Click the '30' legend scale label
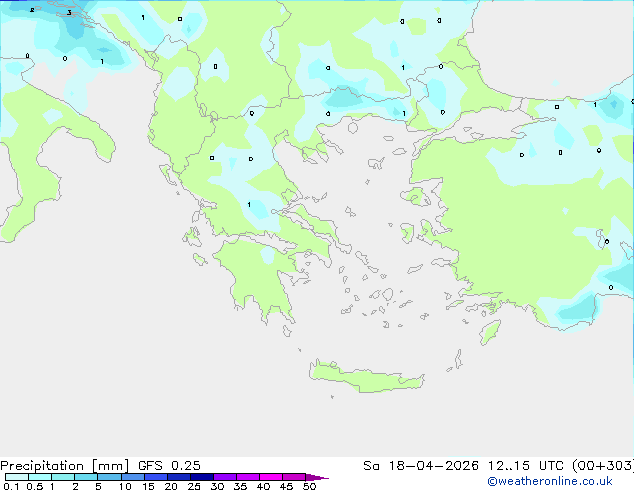Image resolution: width=634 pixels, height=490 pixels. pyautogui.click(x=217, y=486)
